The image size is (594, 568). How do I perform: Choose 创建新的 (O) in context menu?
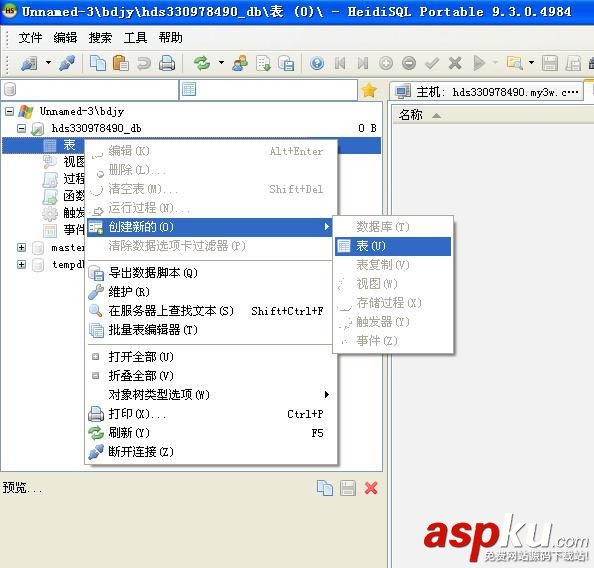(209, 227)
